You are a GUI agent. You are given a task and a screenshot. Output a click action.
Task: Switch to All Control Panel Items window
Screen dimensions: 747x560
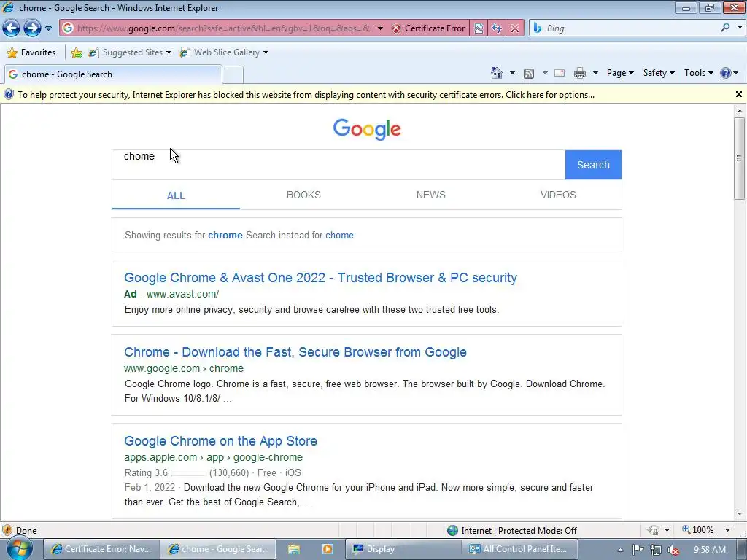pos(519,549)
